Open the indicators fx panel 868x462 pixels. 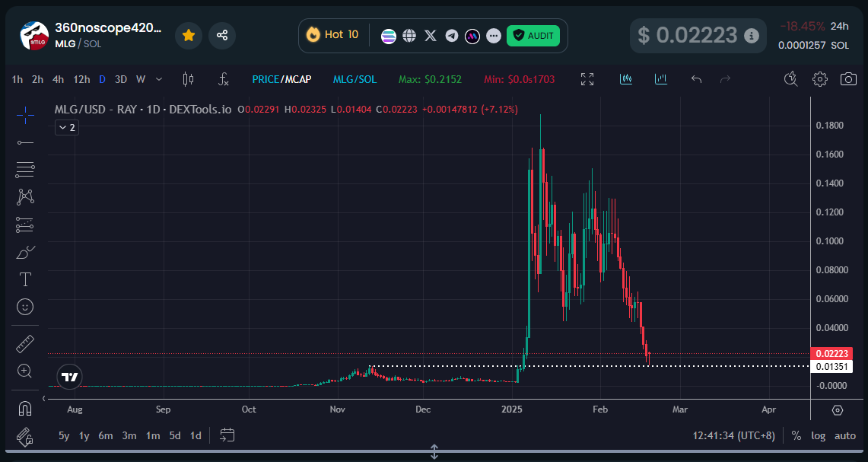224,78
